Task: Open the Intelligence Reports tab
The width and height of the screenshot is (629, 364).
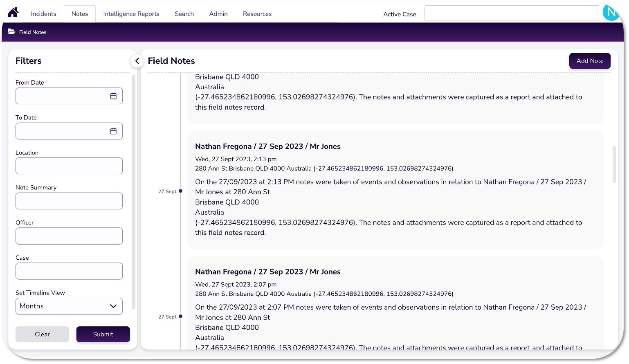Action: point(131,14)
